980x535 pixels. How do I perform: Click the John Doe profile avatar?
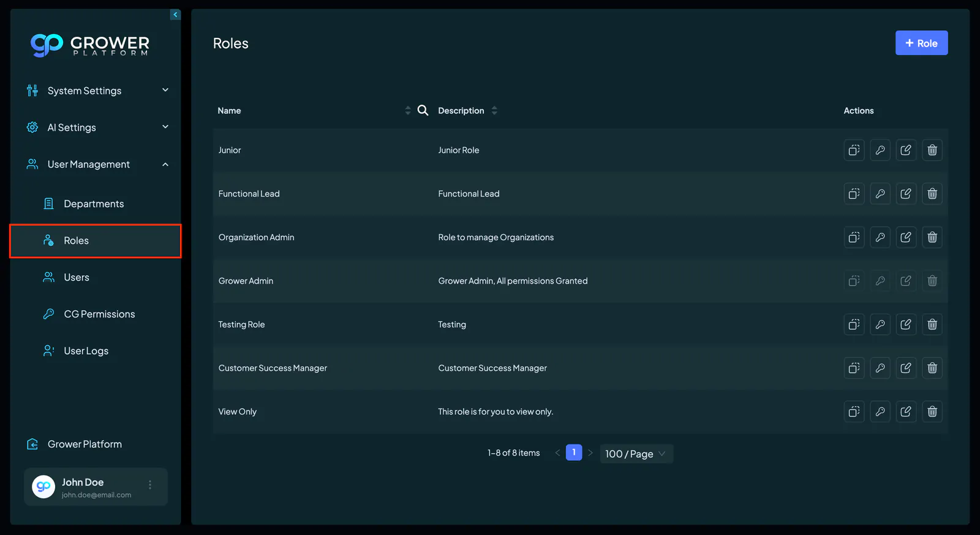point(43,487)
